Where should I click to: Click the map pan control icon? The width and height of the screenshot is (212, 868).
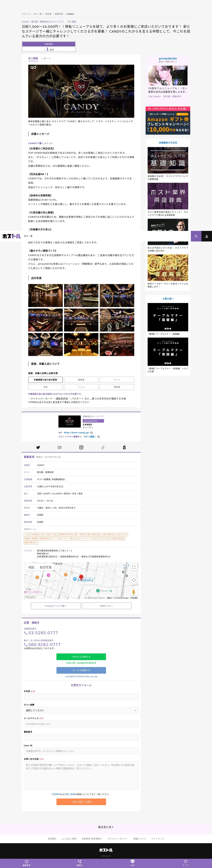coord(134,580)
